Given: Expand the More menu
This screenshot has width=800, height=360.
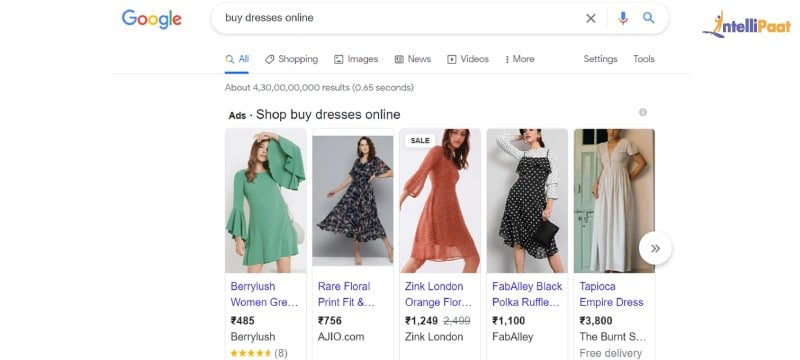Looking at the screenshot, I should (519, 59).
